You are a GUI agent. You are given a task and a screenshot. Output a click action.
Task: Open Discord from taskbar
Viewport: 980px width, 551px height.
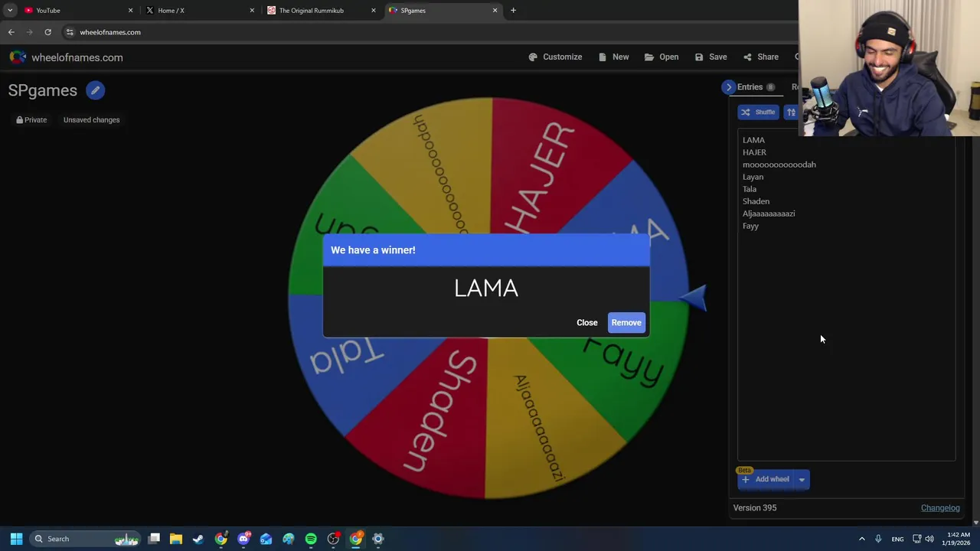[x=243, y=539]
